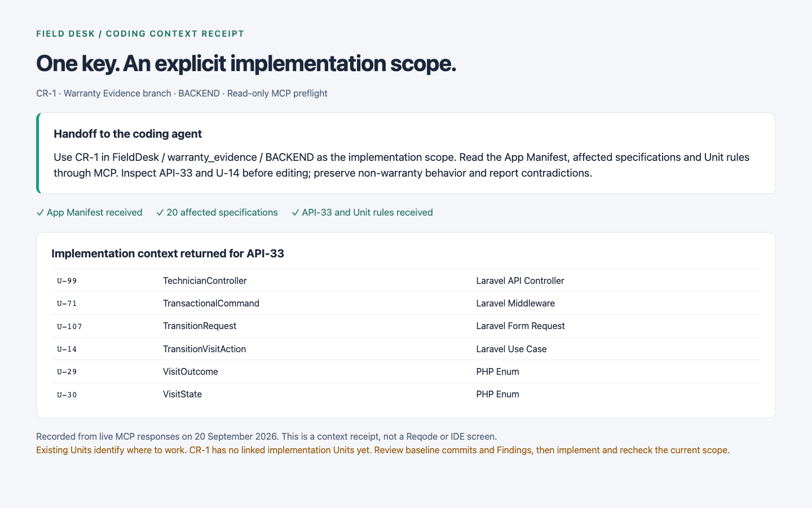Click the Laravel Use Case type cell
The width and height of the screenshot is (812, 508).
[511, 349]
